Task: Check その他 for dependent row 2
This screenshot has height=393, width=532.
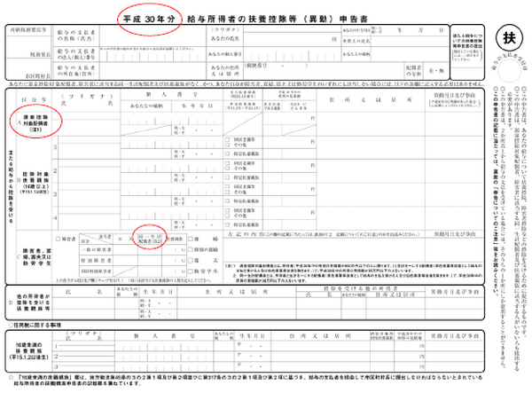Action: click(x=227, y=169)
